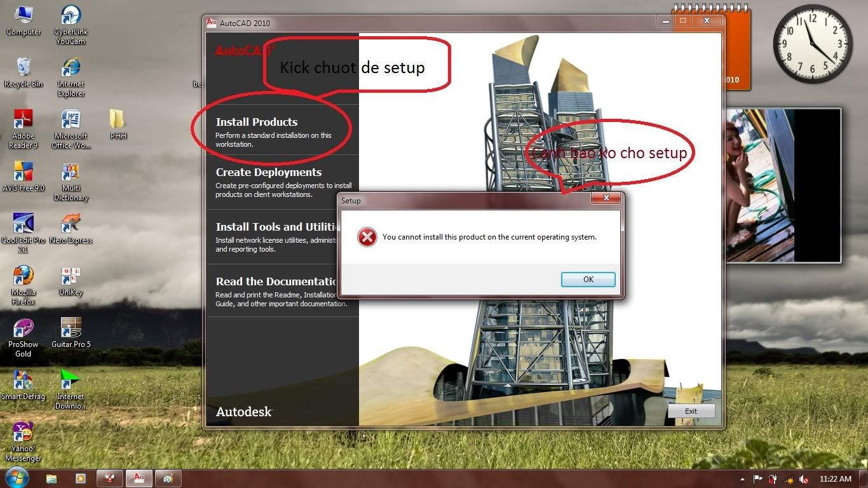Open the Windows Start menu orb
The width and height of the screenshot is (868, 488).
15,478
